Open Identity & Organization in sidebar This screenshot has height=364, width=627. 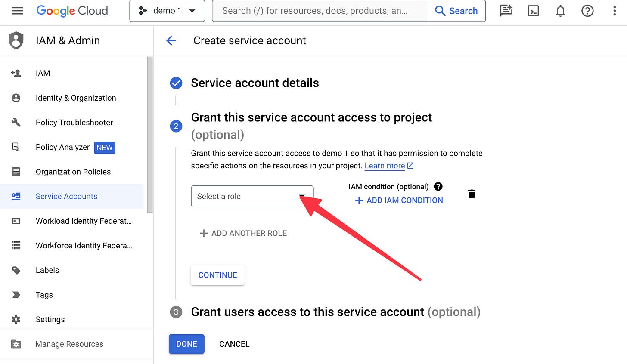click(72, 98)
